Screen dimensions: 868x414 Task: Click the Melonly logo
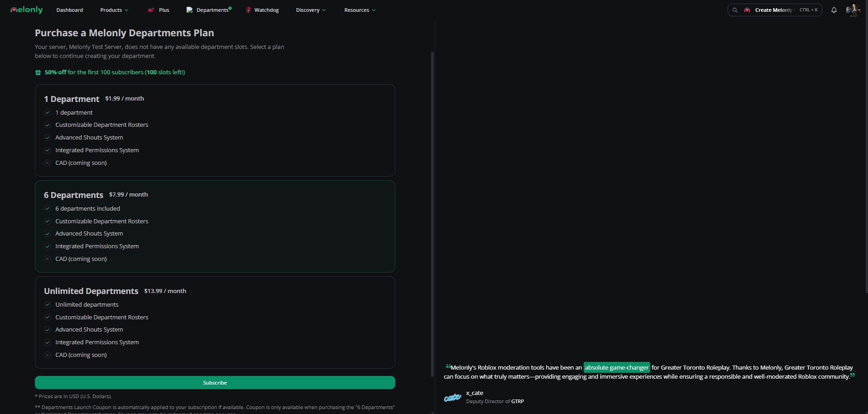[x=26, y=10]
